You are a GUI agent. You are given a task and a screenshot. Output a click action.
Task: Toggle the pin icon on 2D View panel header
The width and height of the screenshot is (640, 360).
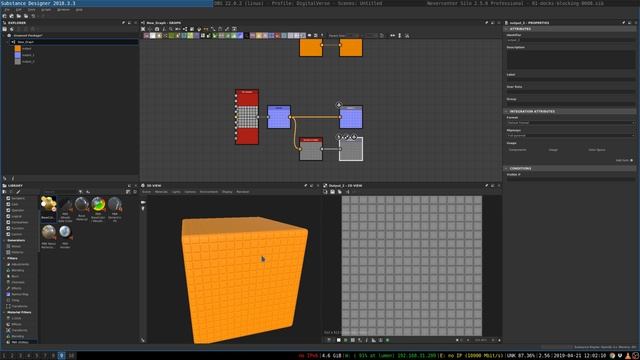487,186
